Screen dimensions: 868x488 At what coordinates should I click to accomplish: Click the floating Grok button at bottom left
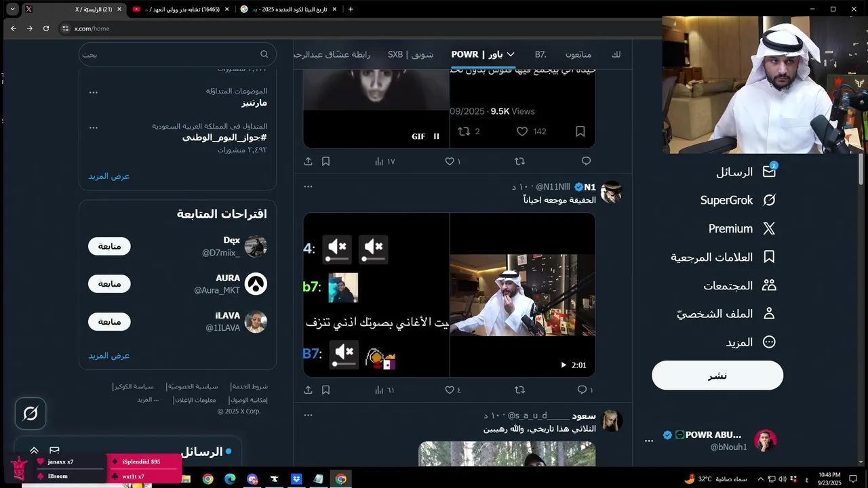coord(31,413)
